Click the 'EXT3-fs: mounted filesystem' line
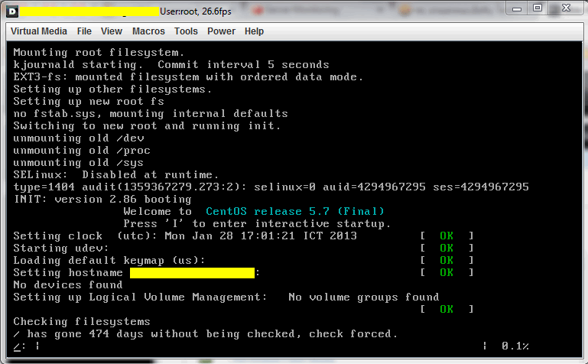Screen dimensions: 588x364 (x=188, y=77)
